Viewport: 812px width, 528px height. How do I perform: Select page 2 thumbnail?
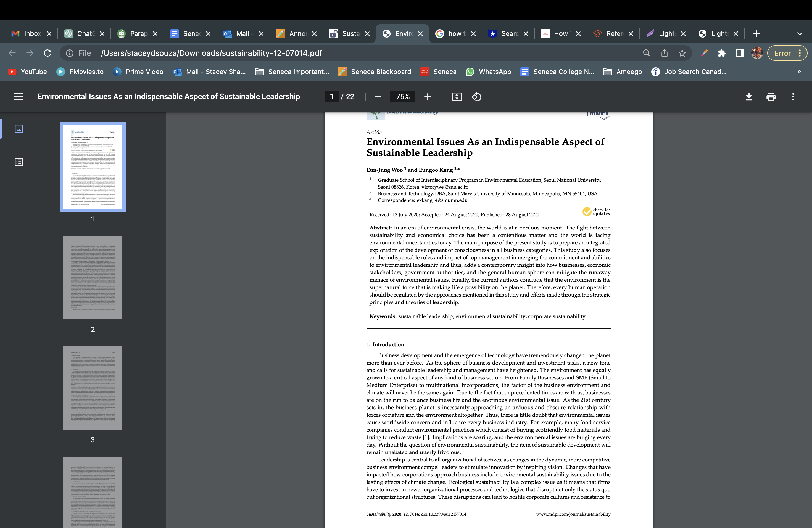pos(93,277)
